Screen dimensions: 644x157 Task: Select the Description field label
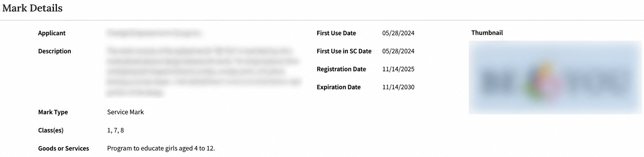click(54, 51)
